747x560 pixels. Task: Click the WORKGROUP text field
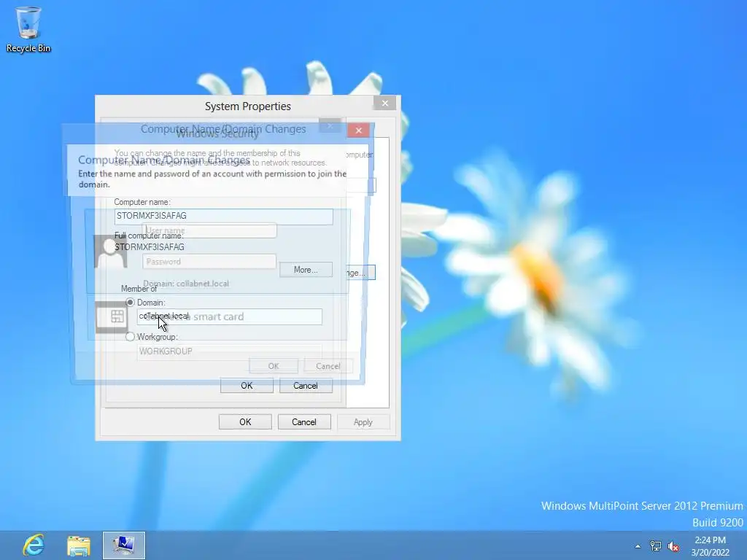click(229, 351)
